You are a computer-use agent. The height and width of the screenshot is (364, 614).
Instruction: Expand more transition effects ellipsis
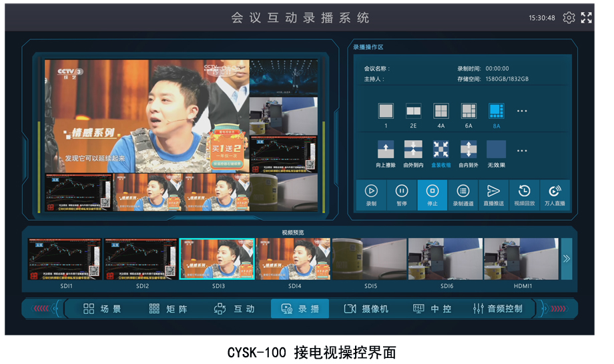pyautogui.click(x=523, y=150)
